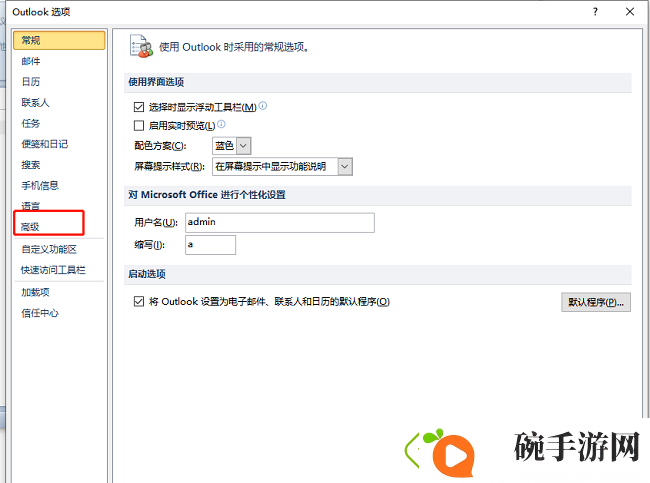
Task: Click the general options header icon
Action: (141, 46)
